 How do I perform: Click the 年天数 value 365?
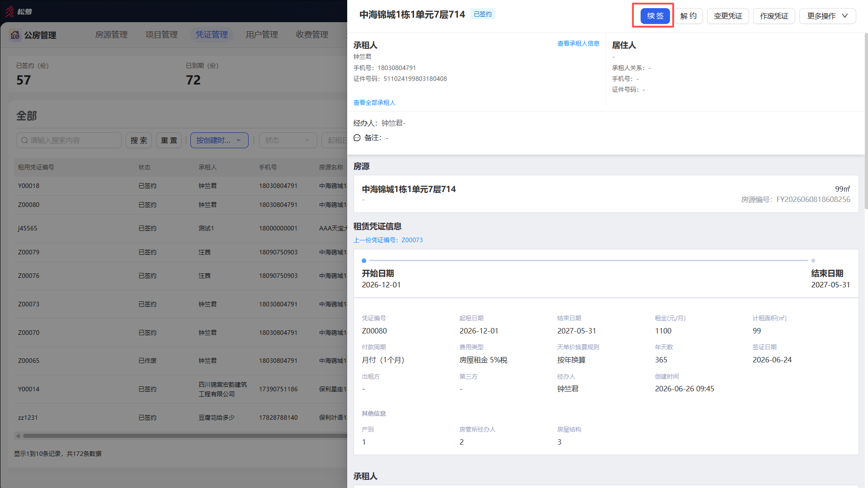pyautogui.click(x=661, y=360)
